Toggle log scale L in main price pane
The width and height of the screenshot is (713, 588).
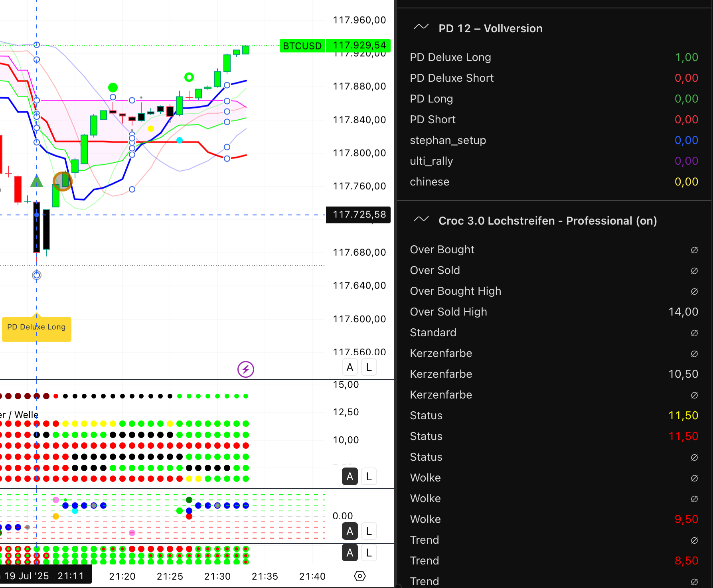tap(369, 367)
